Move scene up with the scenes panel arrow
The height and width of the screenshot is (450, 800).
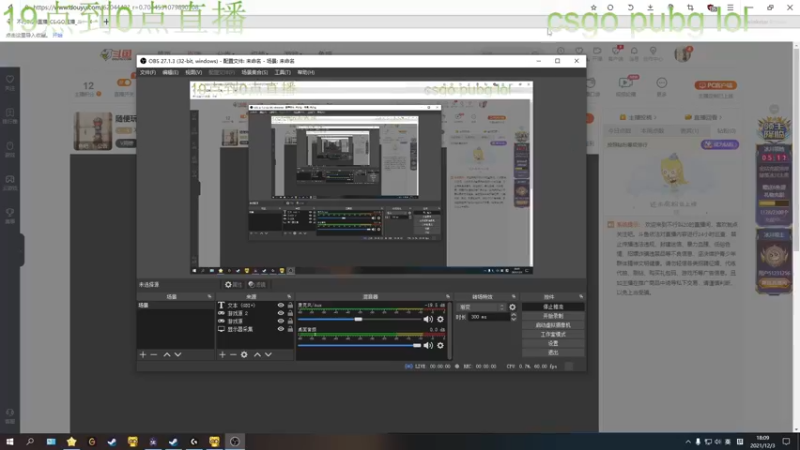click(x=167, y=355)
